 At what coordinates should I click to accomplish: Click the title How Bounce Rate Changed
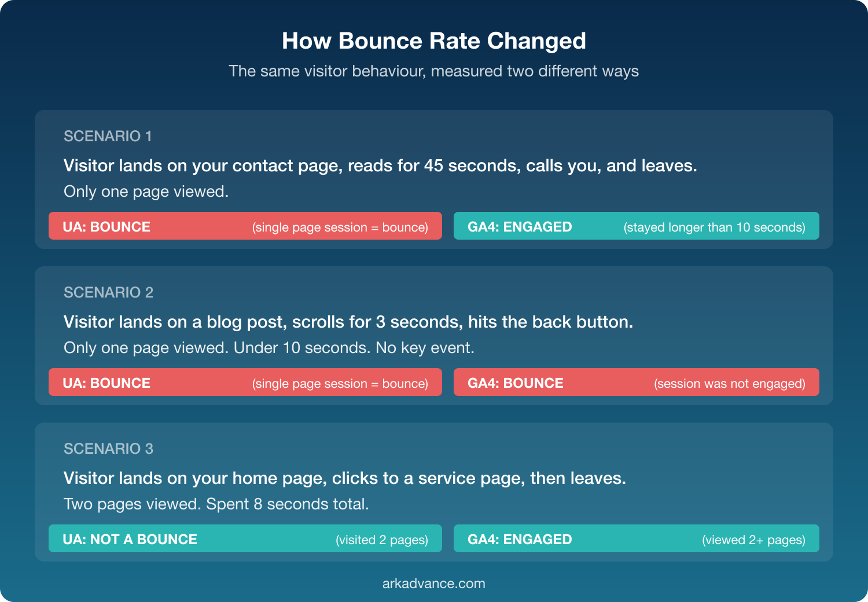click(x=434, y=41)
